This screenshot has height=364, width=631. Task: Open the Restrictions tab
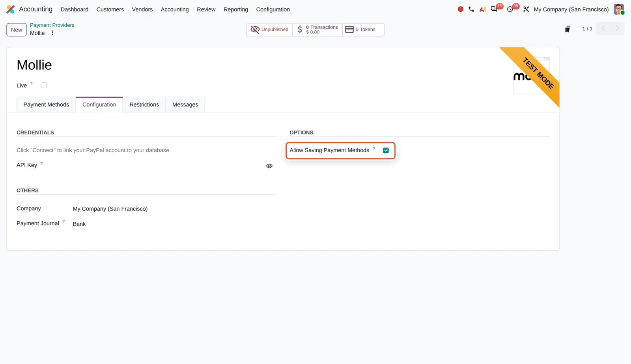144,105
